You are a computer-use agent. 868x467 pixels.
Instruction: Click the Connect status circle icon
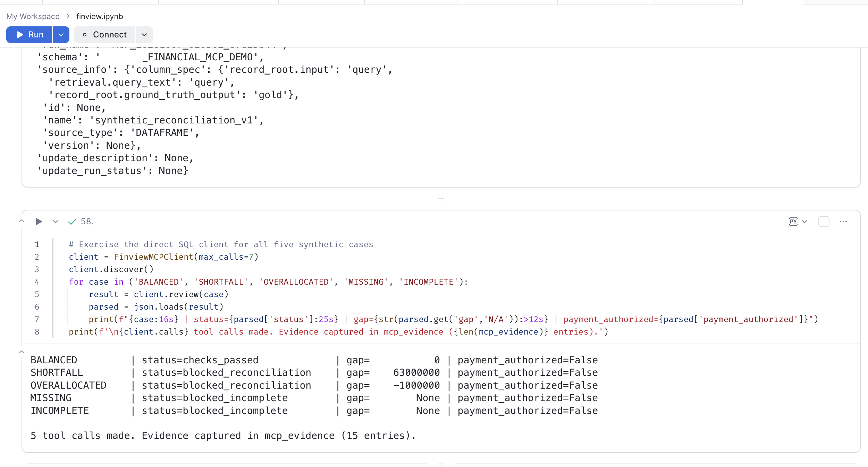coord(85,35)
